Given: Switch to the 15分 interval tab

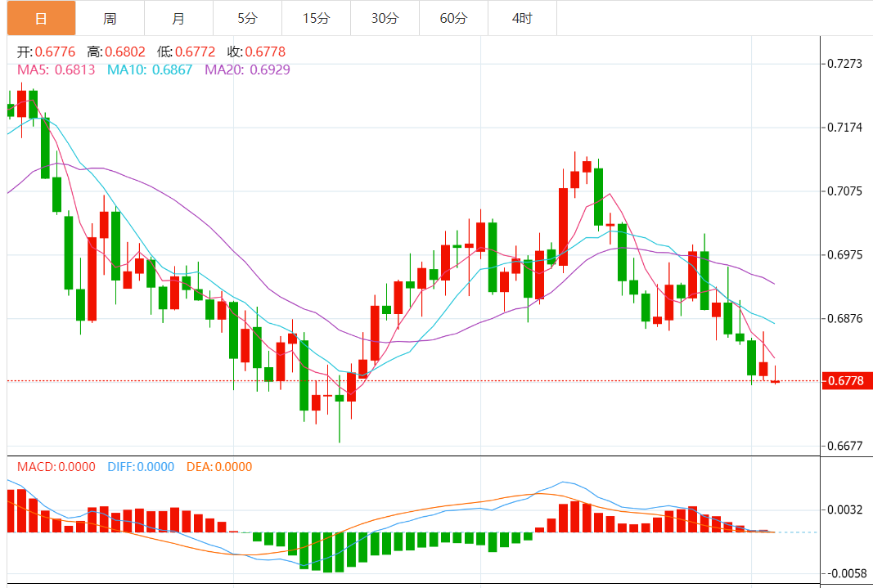Looking at the screenshot, I should pyautogui.click(x=317, y=18).
